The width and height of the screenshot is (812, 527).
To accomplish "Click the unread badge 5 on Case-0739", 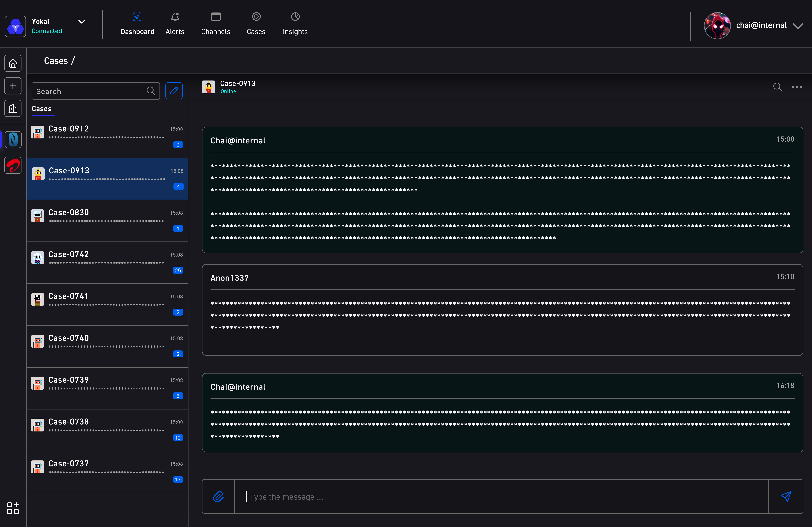I will (178, 396).
